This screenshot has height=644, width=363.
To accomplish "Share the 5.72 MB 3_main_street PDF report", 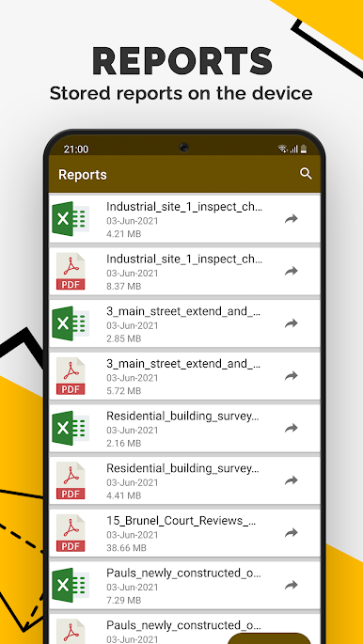I will (292, 376).
